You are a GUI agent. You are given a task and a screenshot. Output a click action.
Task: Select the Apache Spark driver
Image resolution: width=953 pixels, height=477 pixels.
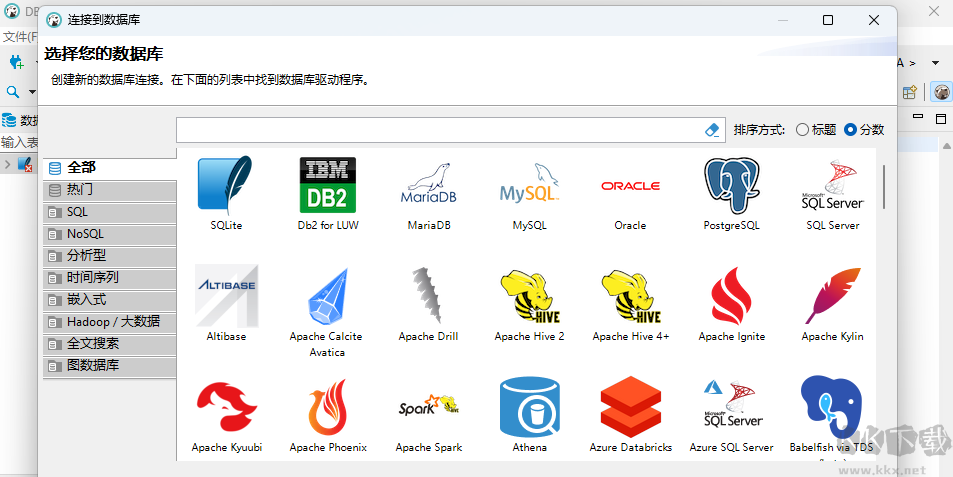coord(428,405)
